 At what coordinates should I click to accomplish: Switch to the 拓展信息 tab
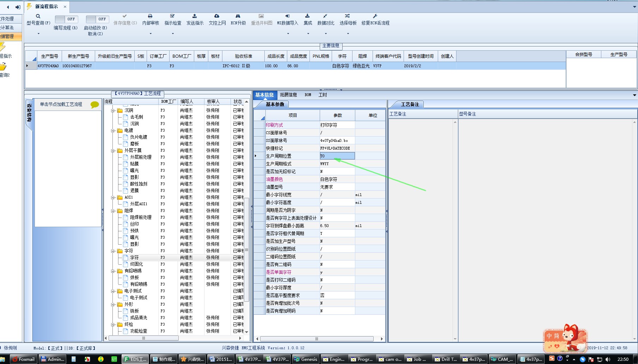288,95
